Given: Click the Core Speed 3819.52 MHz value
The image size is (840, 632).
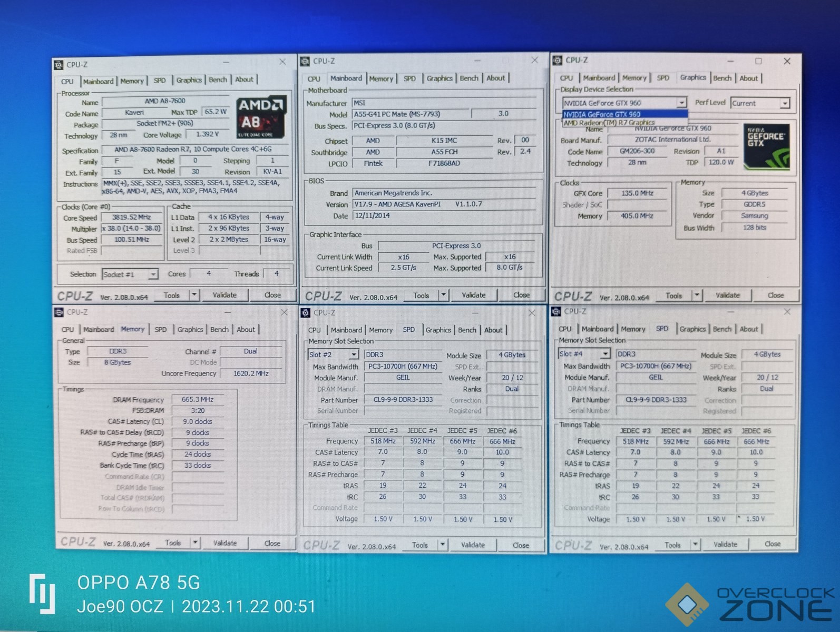Looking at the screenshot, I should (132, 217).
